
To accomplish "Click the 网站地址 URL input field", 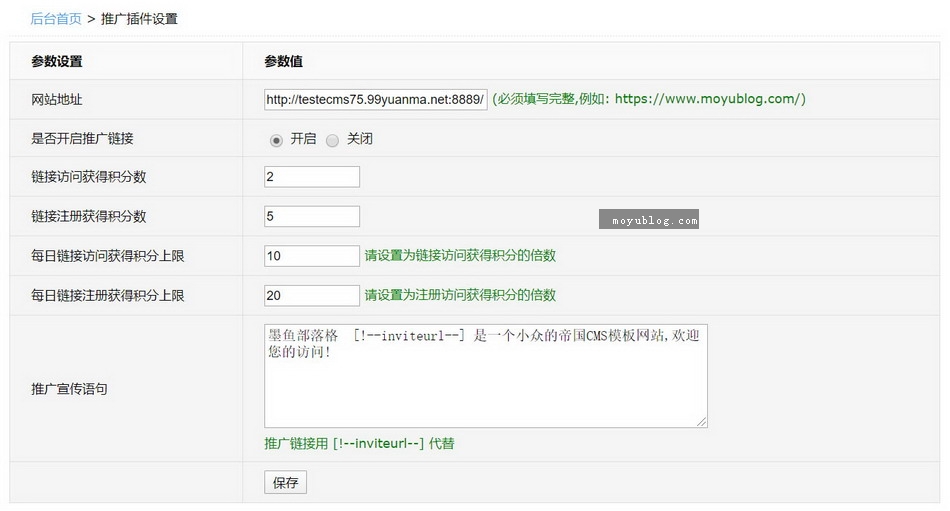I will coord(375,99).
